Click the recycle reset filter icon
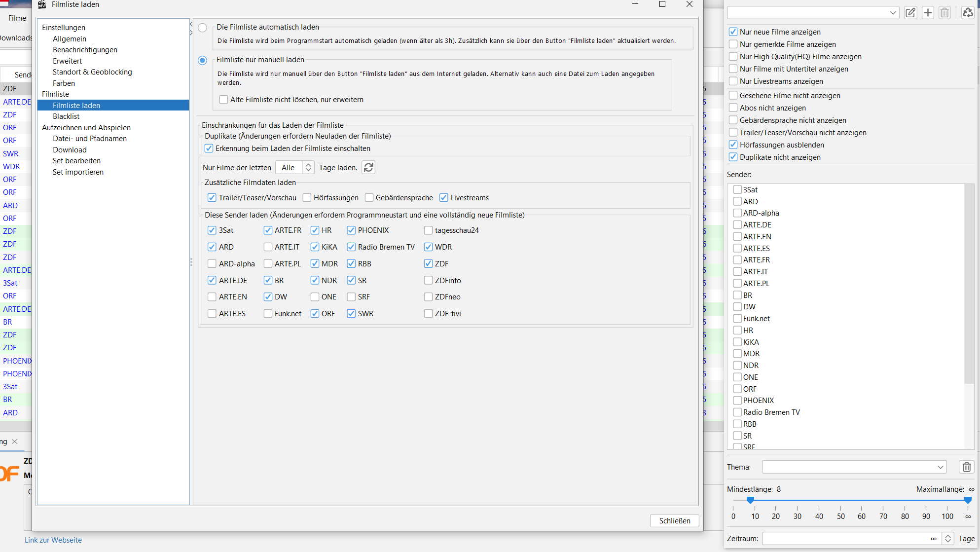This screenshot has width=980, height=552. [968, 13]
